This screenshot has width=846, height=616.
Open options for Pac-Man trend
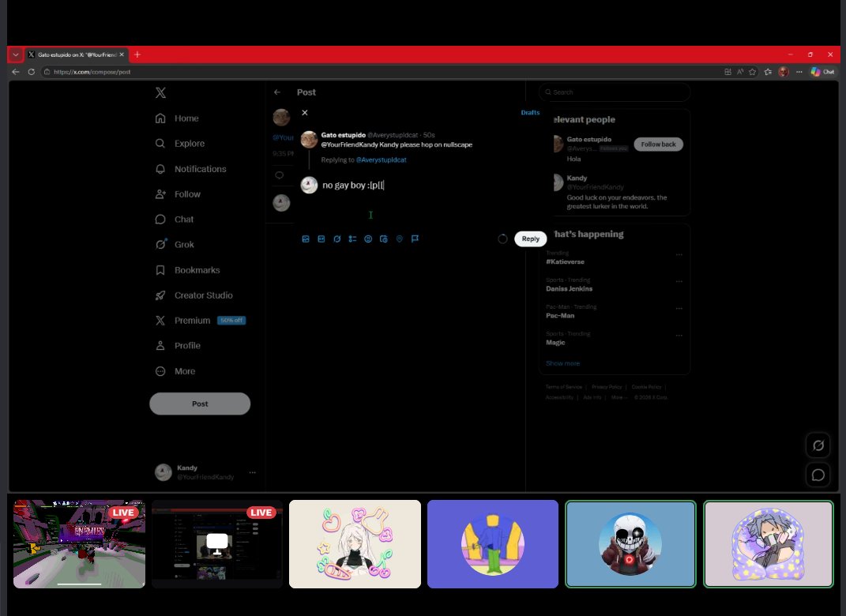[679, 308]
